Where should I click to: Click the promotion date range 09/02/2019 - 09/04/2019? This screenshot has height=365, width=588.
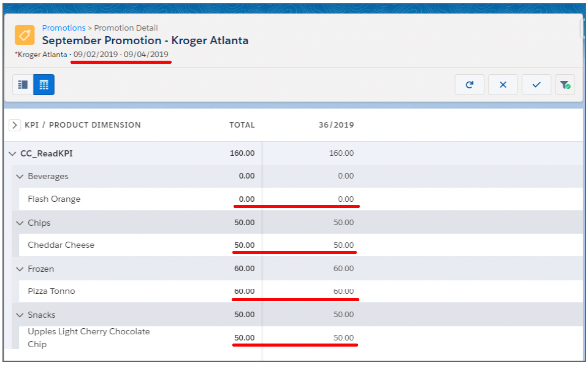(121, 55)
